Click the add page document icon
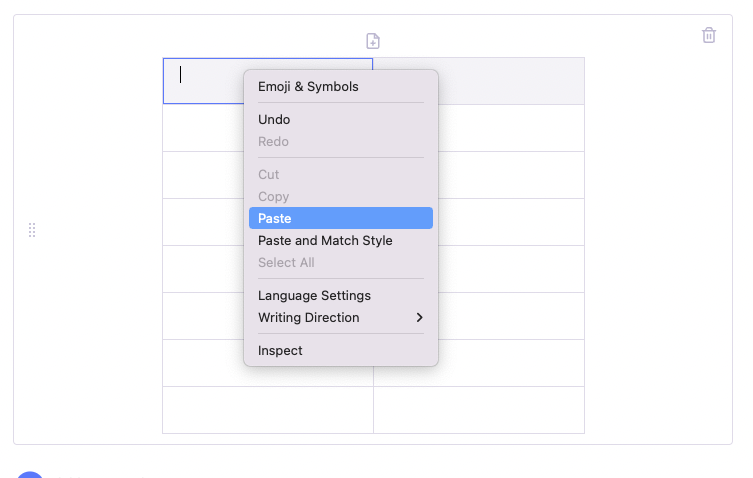 pyautogui.click(x=373, y=41)
